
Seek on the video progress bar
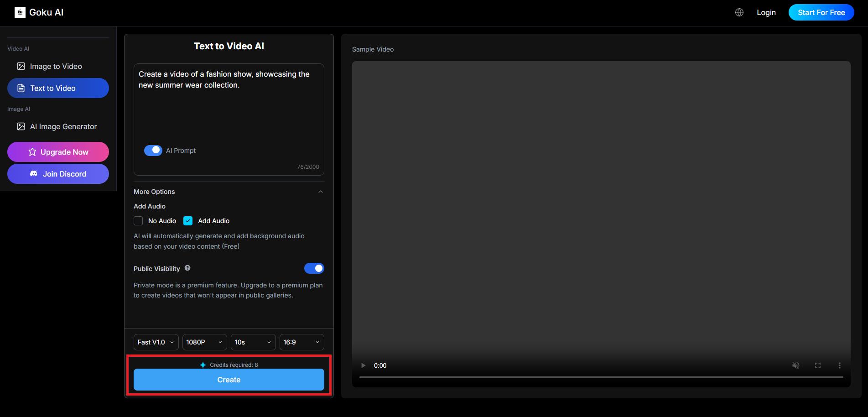[x=601, y=377]
